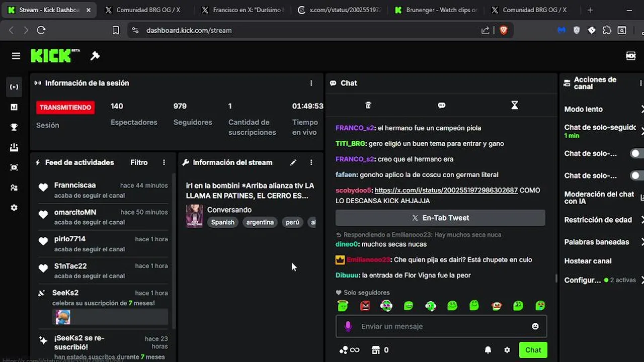Open the Filtro activity filter
Image resolution: width=644 pixels, height=362 pixels.
[139, 162]
